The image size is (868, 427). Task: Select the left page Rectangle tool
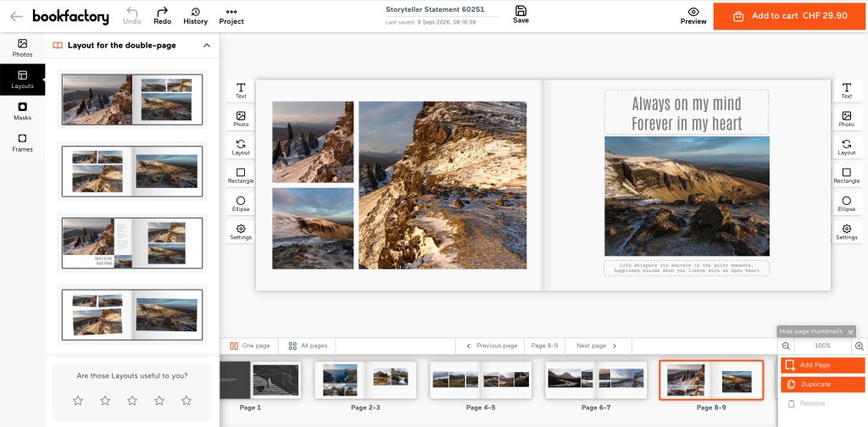(x=241, y=175)
